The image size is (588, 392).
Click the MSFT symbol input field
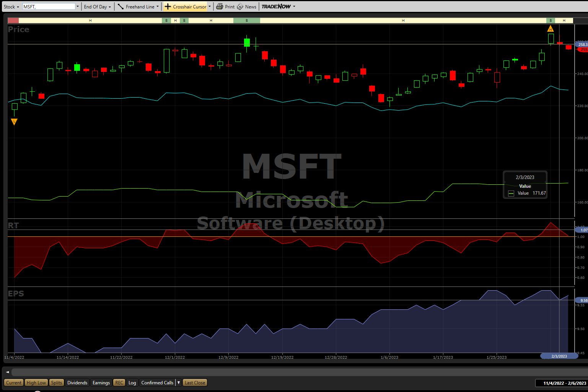tap(49, 7)
